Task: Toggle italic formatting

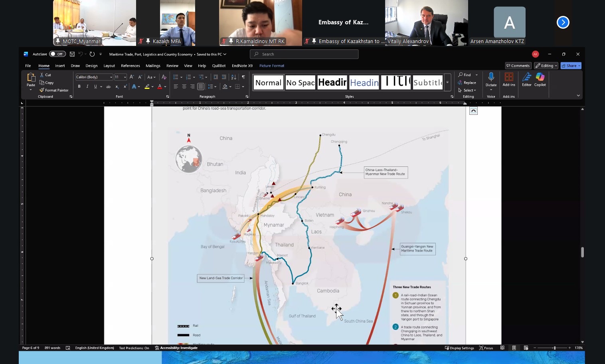Action: (87, 87)
